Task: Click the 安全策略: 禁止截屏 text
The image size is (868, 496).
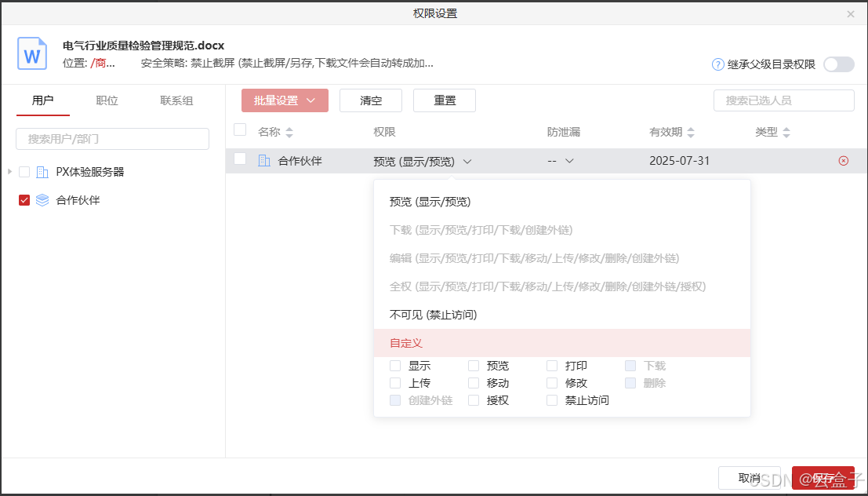Action: coord(287,64)
